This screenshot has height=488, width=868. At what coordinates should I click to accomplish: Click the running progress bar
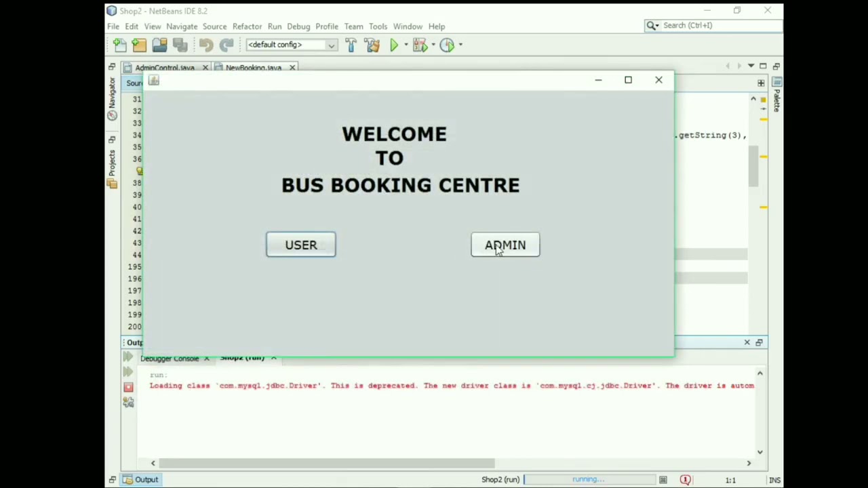point(589,480)
